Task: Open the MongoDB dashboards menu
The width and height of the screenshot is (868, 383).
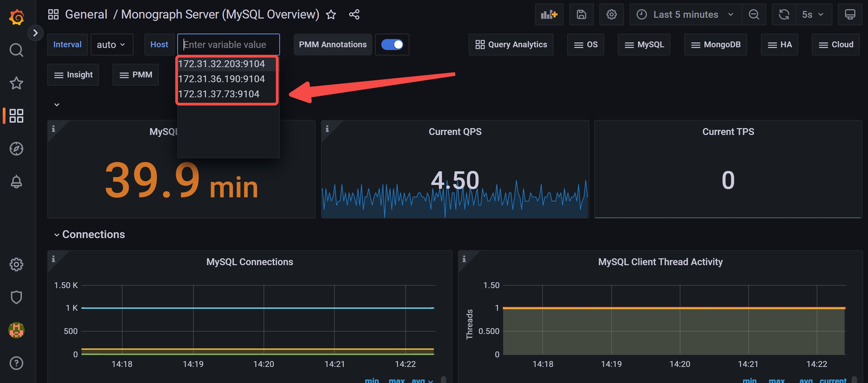Action: pos(715,45)
